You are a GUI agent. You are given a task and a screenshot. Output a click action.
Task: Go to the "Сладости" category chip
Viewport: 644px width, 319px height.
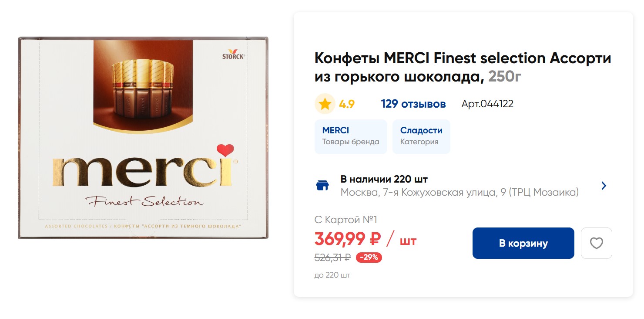(421, 136)
